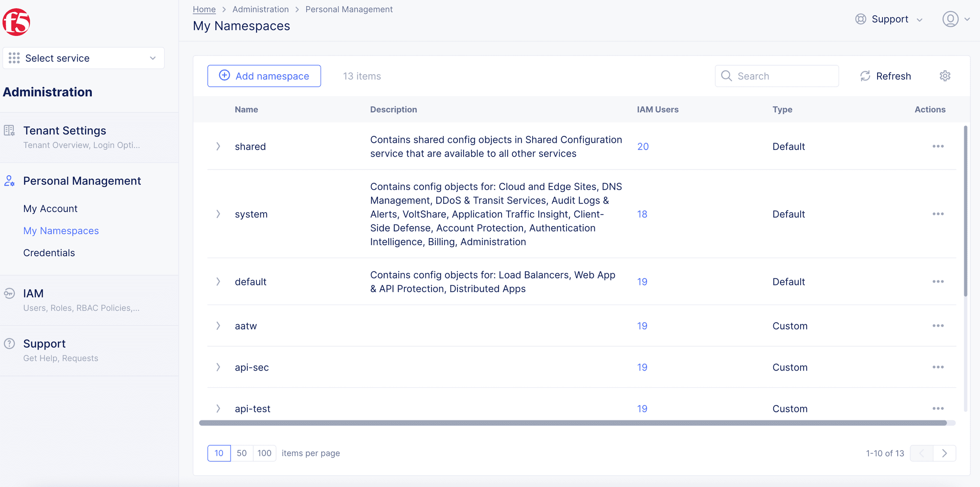The width and height of the screenshot is (980, 487).
Task: Open the Select service grid icon
Action: [x=14, y=58]
